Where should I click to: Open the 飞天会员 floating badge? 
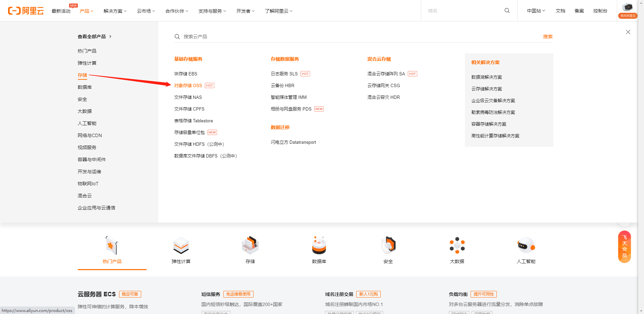(625, 247)
